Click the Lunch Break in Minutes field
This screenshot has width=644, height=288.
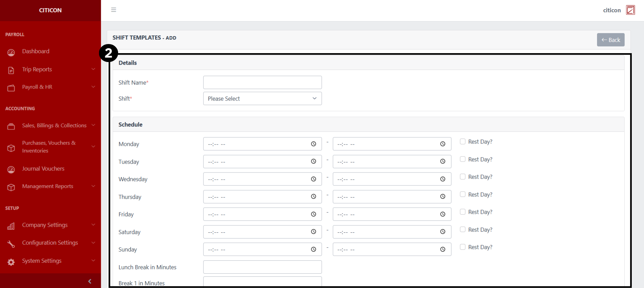(262, 267)
